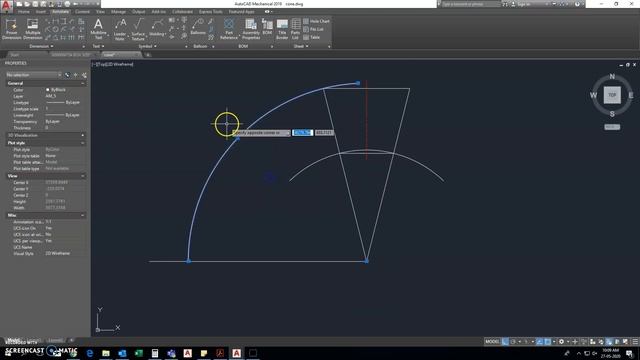Select the Surface Texture symbol tool
This screenshot has width=640, height=360.
(x=138, y=29)
